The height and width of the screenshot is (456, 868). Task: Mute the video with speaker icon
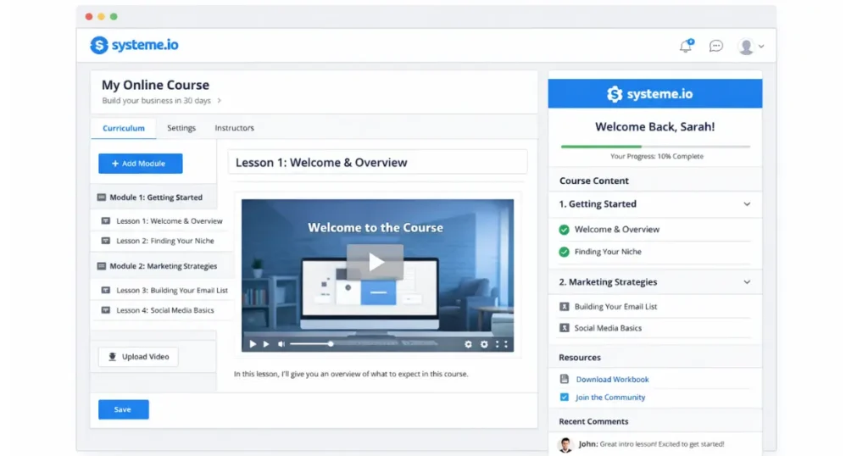tap(280, 344)
